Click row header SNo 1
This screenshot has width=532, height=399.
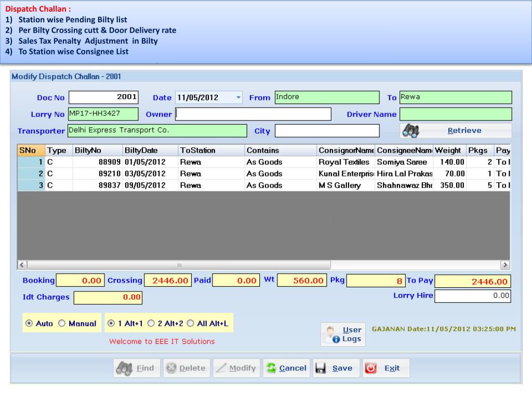[31, 162]
